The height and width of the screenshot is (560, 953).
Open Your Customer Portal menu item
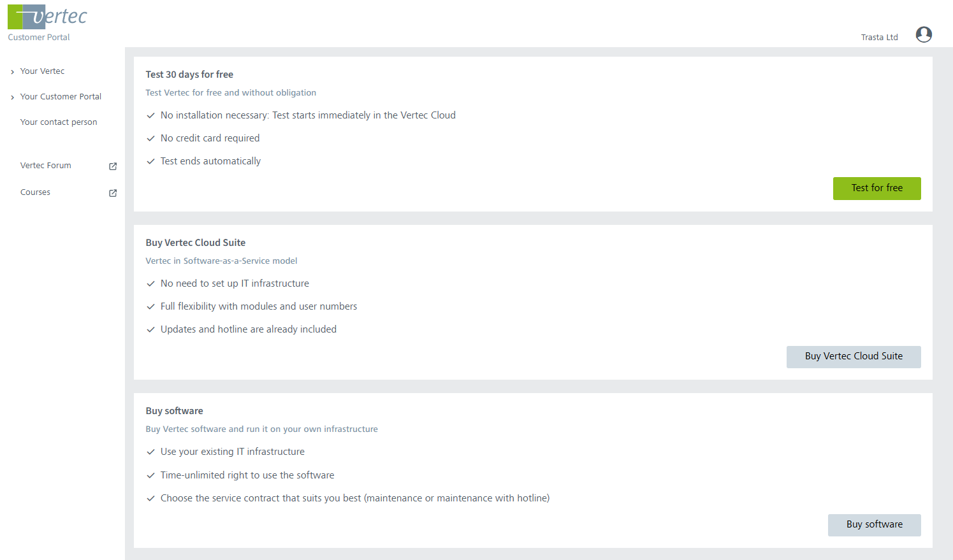(x=61, y=97)
